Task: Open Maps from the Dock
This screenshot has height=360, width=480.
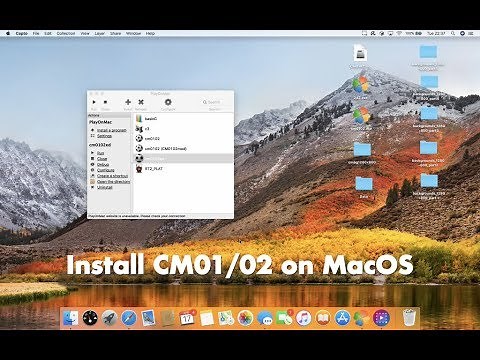Action: point(226,318)
